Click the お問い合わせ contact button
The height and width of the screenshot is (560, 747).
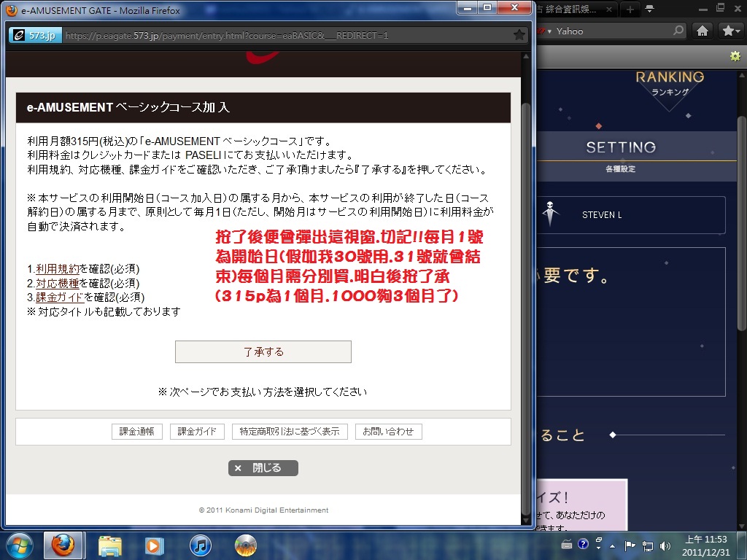tap(388, 432)
